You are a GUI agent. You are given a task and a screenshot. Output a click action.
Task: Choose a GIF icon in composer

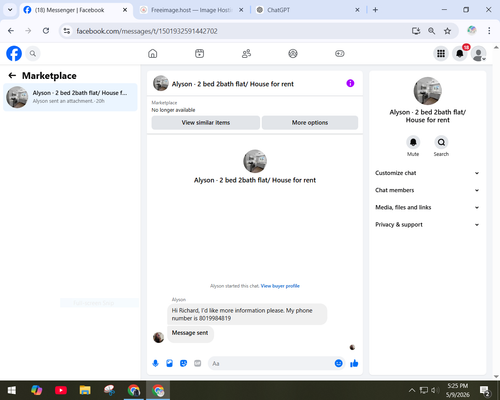(x=197, y=363)
